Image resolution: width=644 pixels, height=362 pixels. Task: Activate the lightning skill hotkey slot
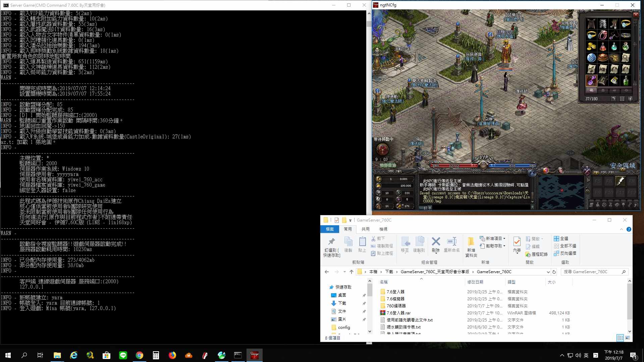620,181
